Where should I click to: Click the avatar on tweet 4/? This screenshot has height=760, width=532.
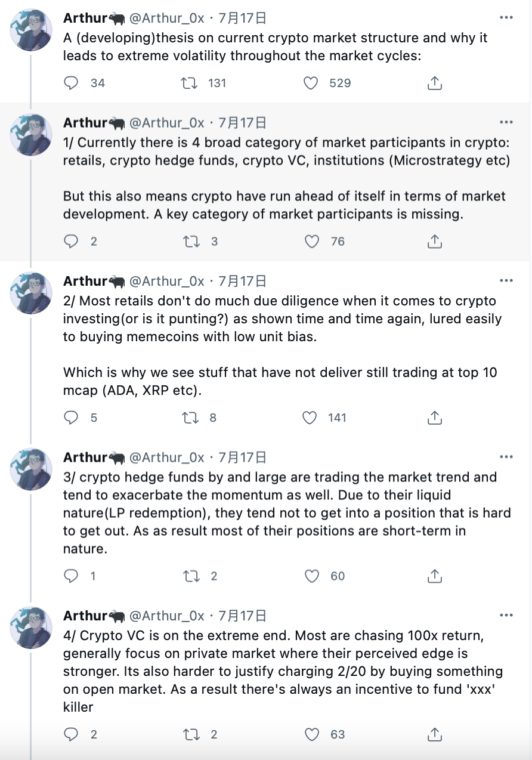click(30, 627)
